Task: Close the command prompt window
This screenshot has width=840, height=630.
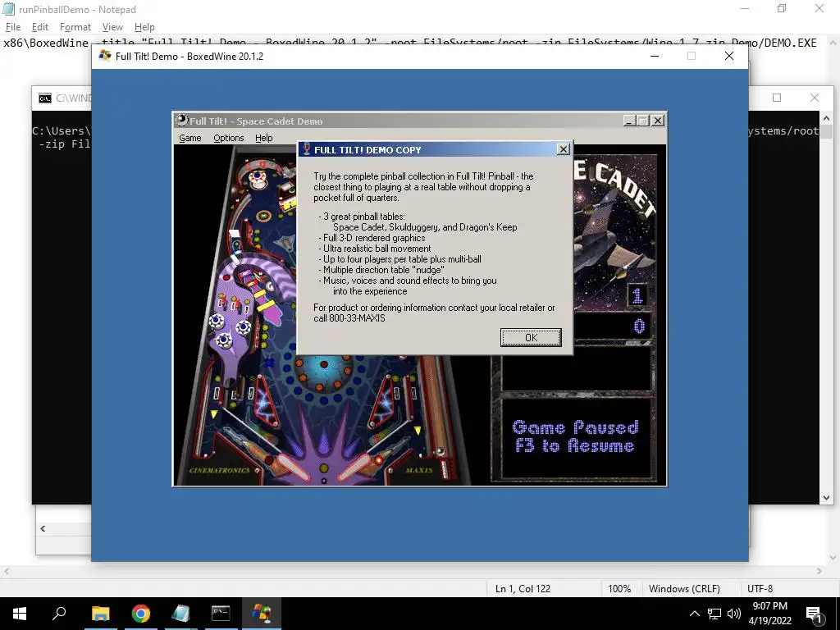Action: pos(815,98)
